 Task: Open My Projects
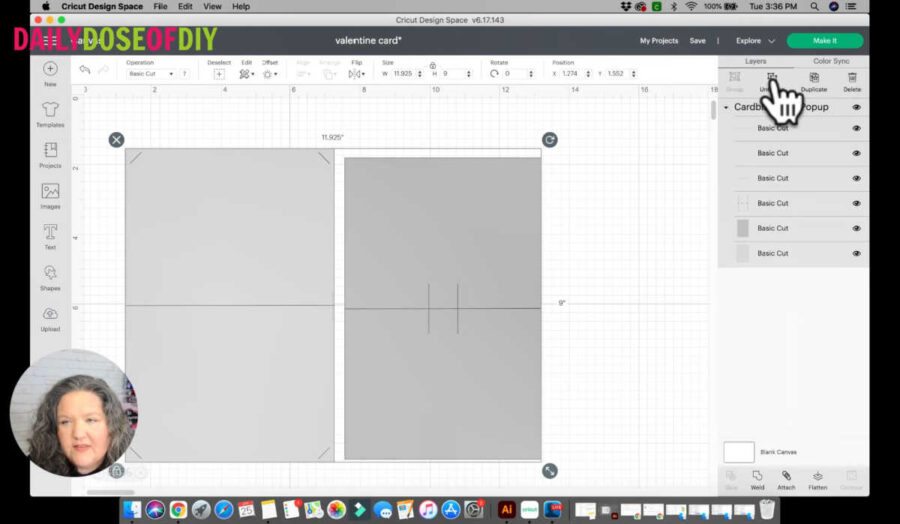tap(659, 41)
